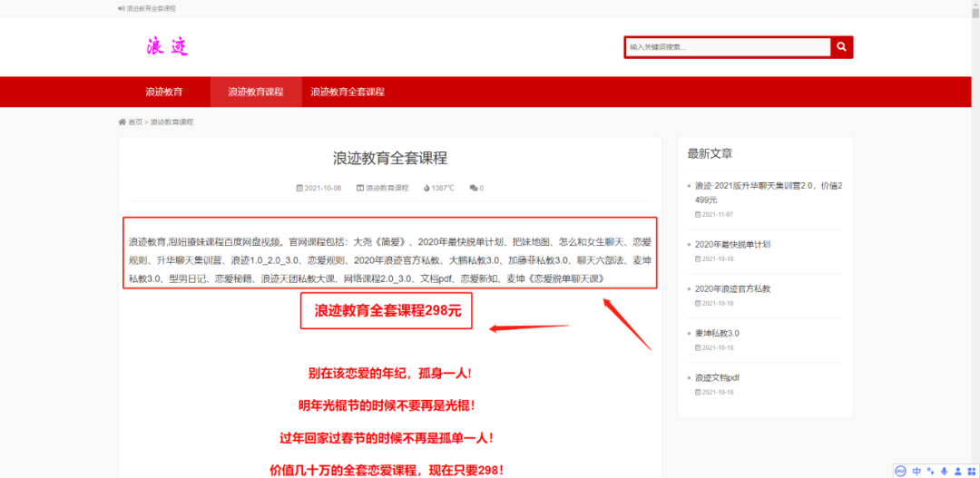The image size is (980, 478).
Task: Click the 浪迹教育课程 category link below title
Action: 387,188
